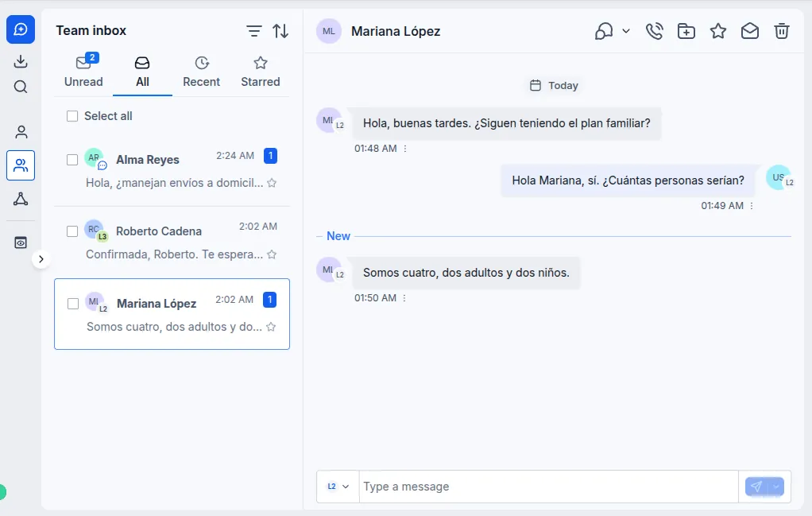Expand the agent assign dropdown arrow
812x516 pixels.
pos(626,31)
